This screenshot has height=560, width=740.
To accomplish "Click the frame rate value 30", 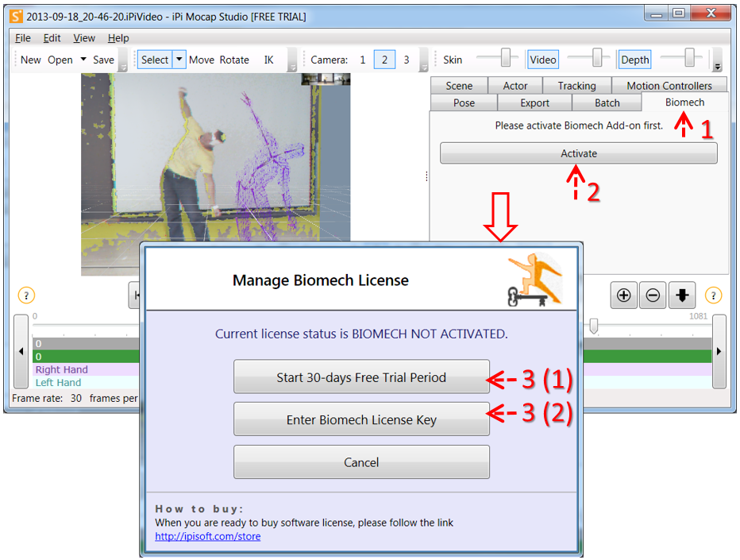I will 76,398.
